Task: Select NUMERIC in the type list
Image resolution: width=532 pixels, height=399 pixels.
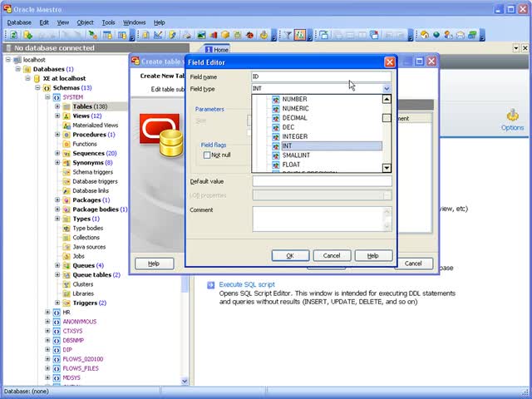Action: pyautogui.click(x=296, y=109)
